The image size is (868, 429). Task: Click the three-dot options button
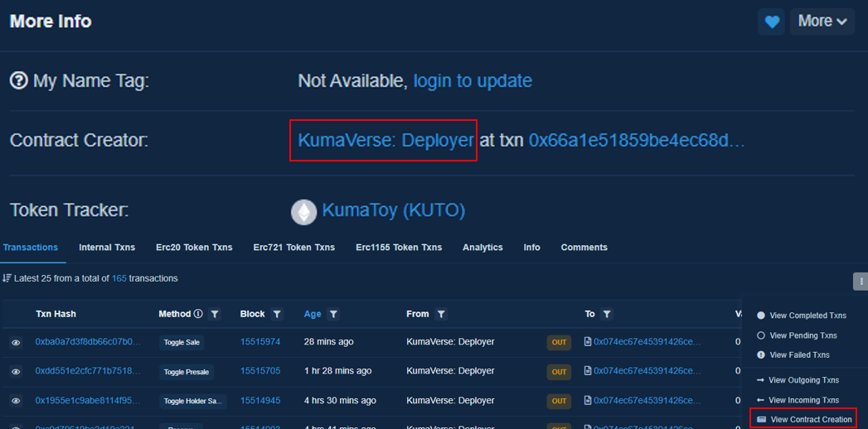[861, 281]
